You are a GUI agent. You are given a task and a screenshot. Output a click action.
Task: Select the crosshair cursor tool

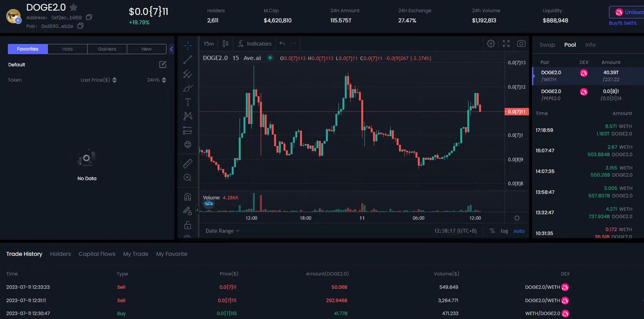click(187, 45)
